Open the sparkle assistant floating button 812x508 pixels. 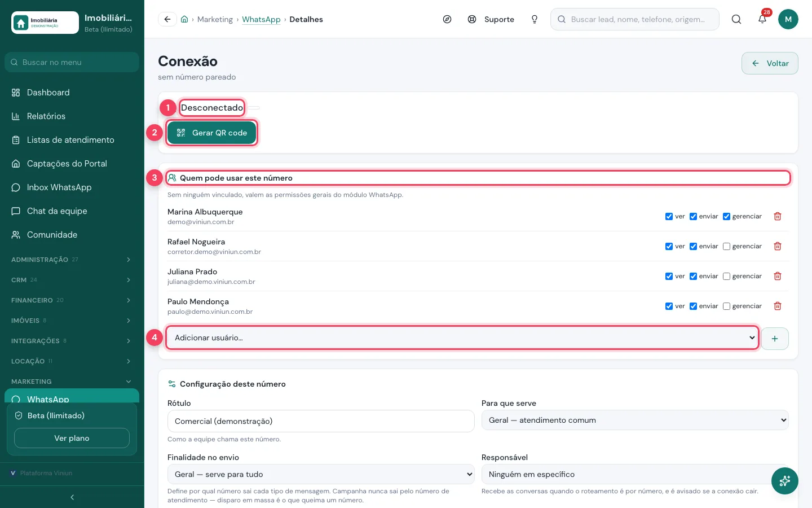pyautogui.click(x=785, y=481)
